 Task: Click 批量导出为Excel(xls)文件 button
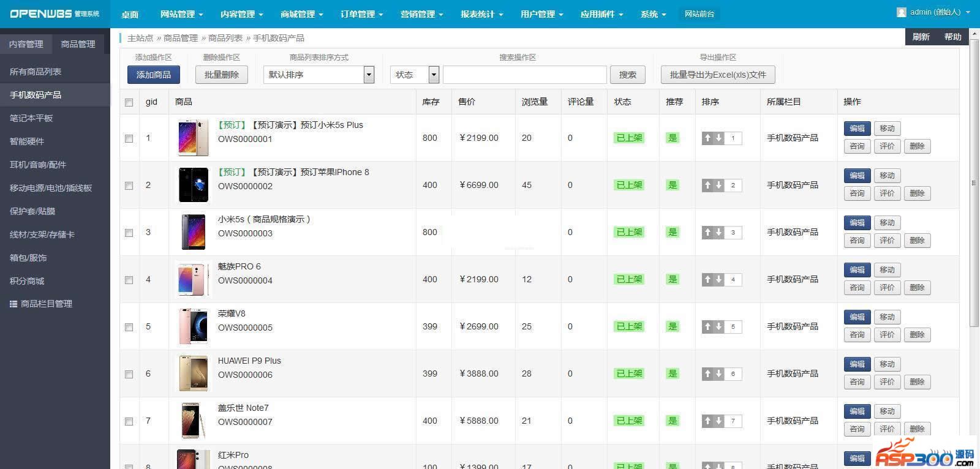718,75
